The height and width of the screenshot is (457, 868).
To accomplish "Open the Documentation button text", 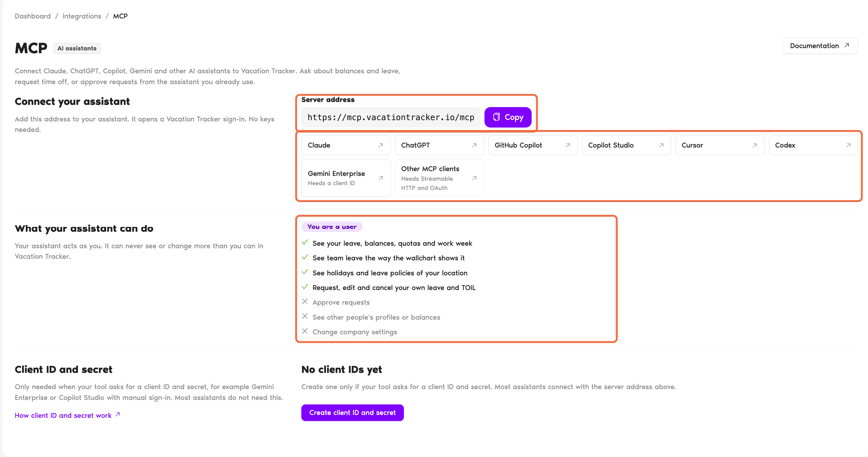I will coord(814,46).
